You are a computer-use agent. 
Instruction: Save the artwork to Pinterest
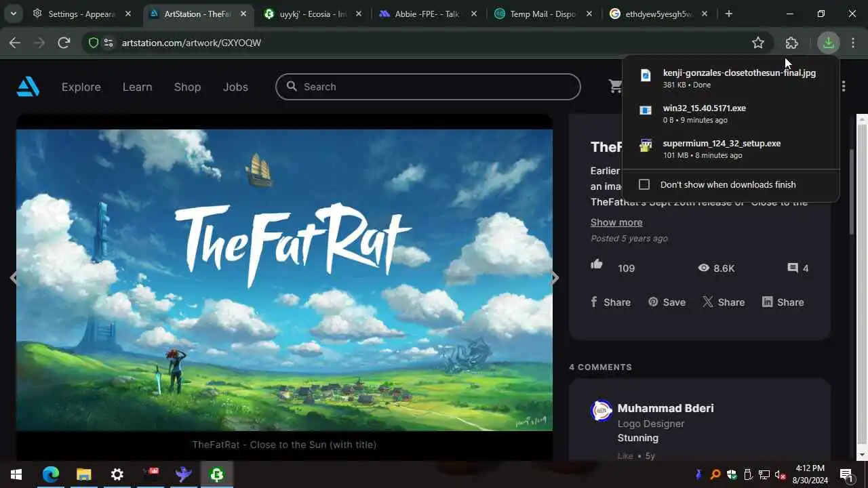tap(667, 302)
